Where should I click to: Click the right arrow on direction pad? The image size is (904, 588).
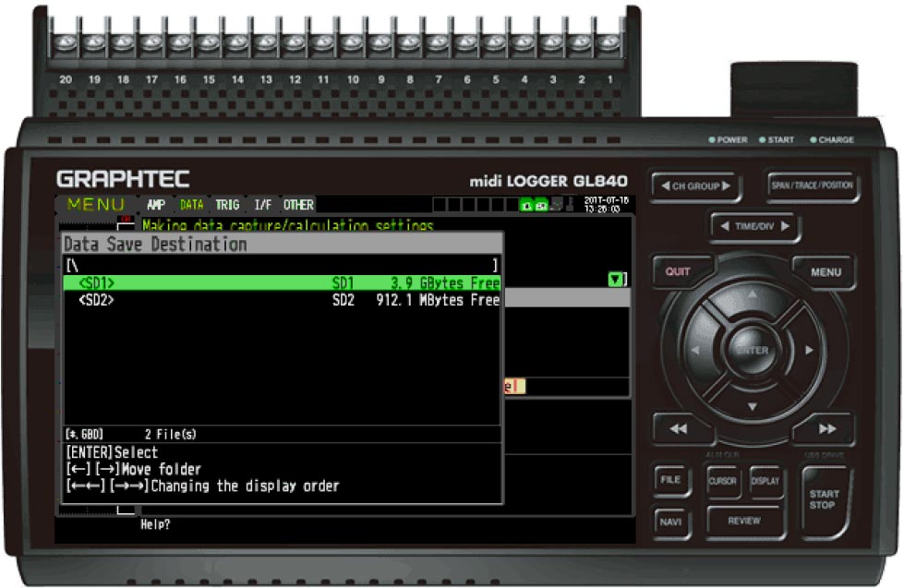[809, 350]
